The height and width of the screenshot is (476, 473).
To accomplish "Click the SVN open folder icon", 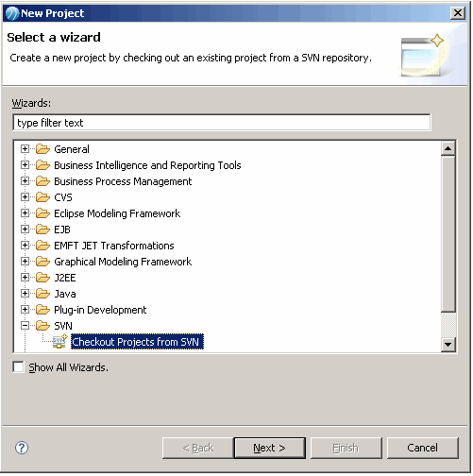I will click(x=42, y=326).
